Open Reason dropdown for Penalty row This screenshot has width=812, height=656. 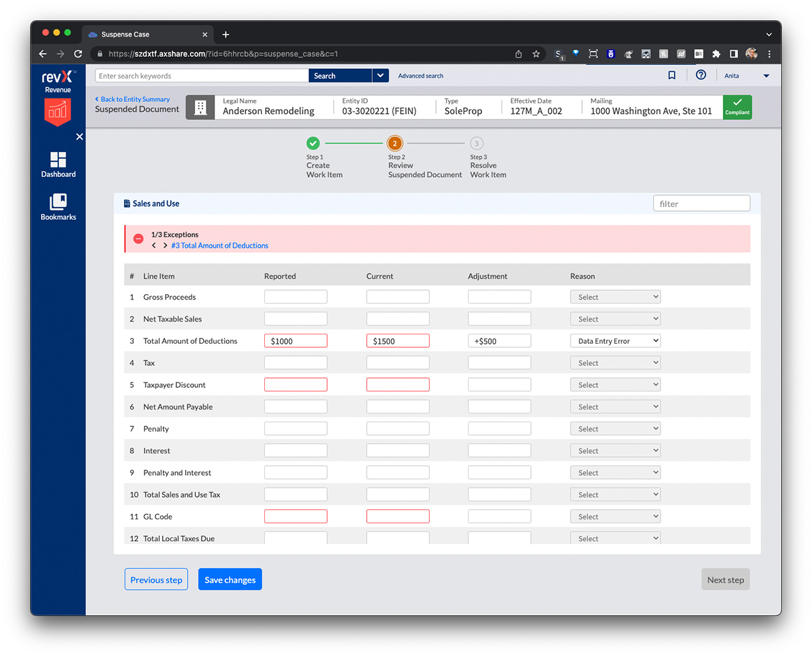pos(615,429)
